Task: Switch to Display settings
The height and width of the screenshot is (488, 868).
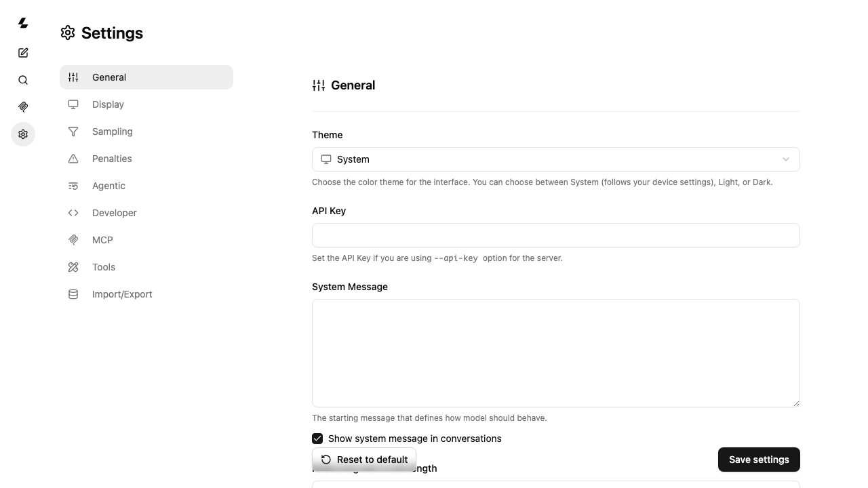Action: pos(146,104)
